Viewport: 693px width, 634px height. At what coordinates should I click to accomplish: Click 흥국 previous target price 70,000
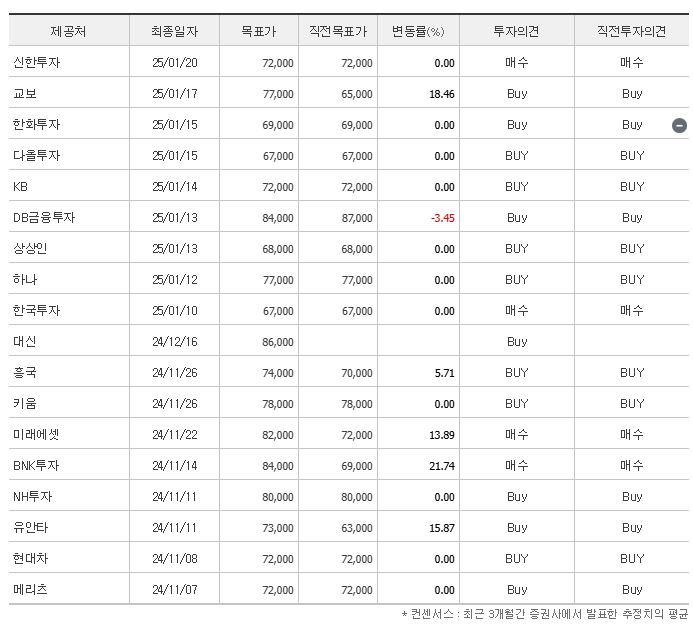click(357, 373)
